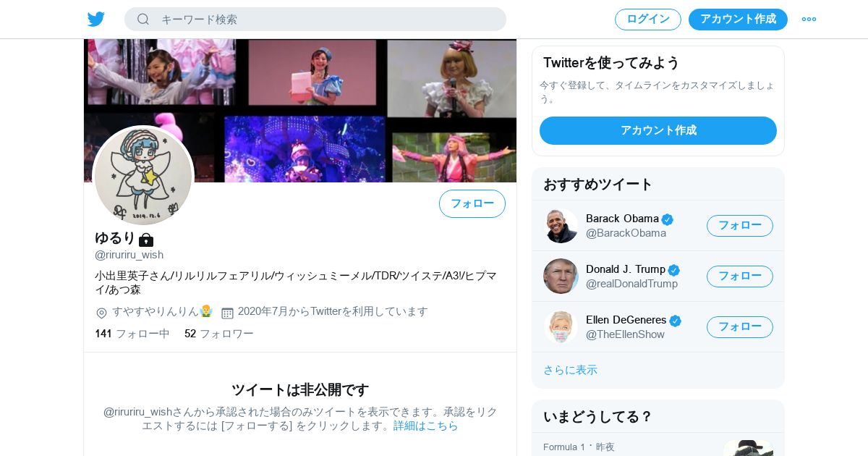Click the padlock icon beside ゆるり

(x=146, y=239)
